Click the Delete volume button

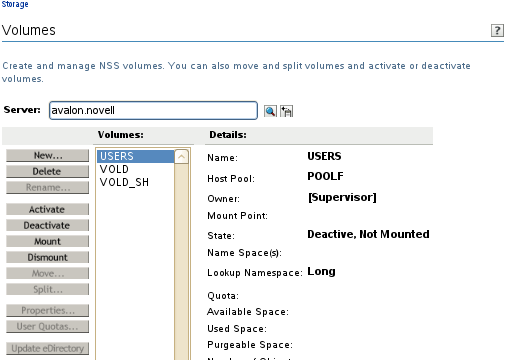pos(48,171)
